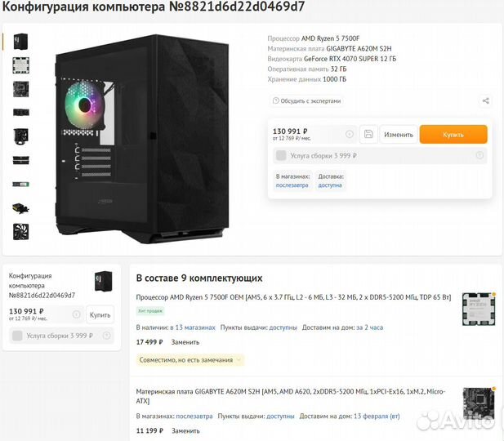Click the Изменить button
This screenshot has height=441, width=504.
[399, 135]
